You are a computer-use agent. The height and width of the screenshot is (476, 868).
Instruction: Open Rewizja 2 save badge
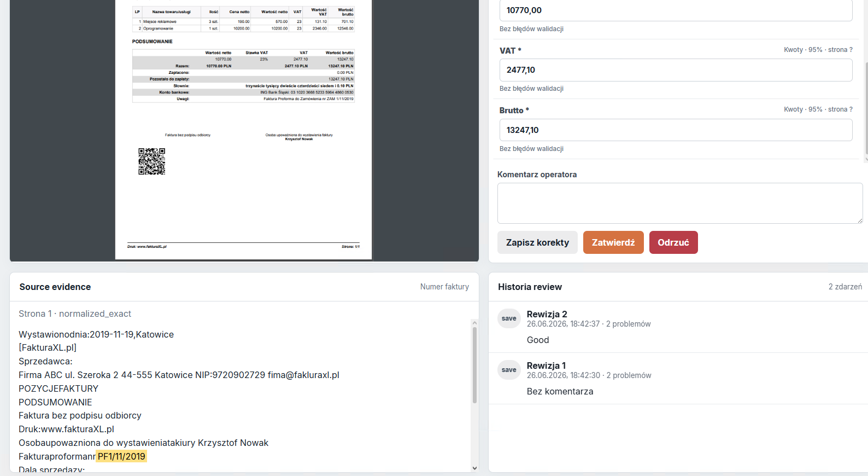[x=509, y=318]
